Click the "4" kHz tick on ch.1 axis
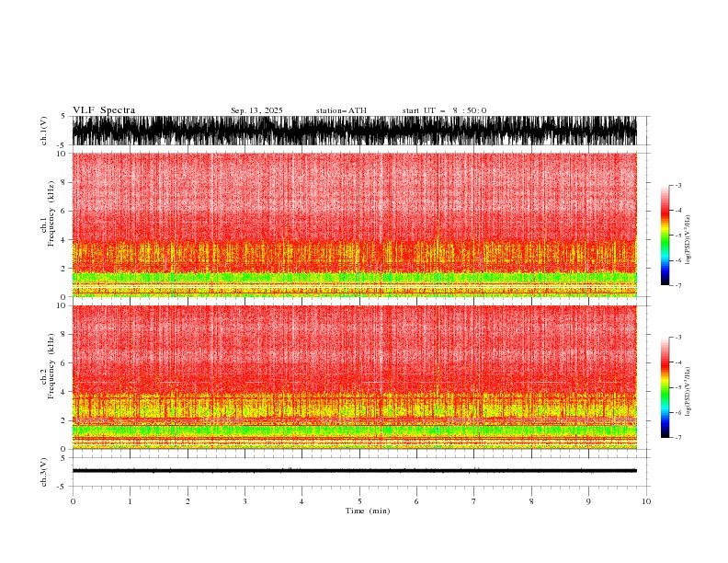This screenshot has height=563, width=728. click(x=63, y=240)
